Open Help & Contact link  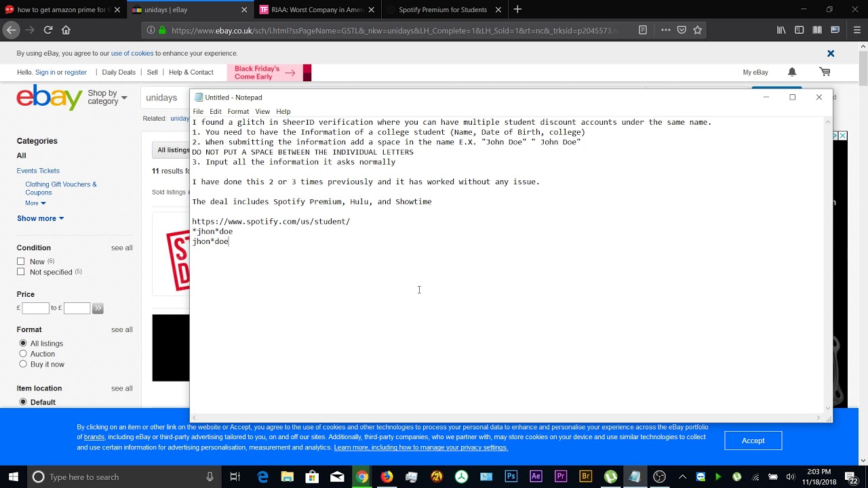tap(191, 72)
